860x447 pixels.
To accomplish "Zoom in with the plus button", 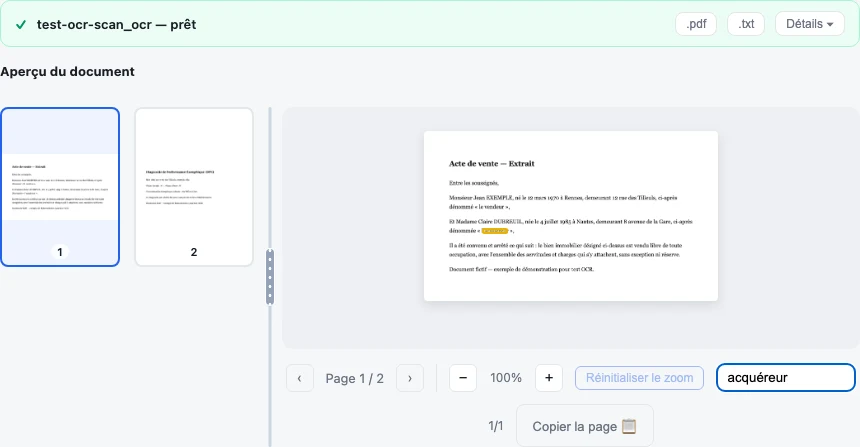I will click(549, 378).
